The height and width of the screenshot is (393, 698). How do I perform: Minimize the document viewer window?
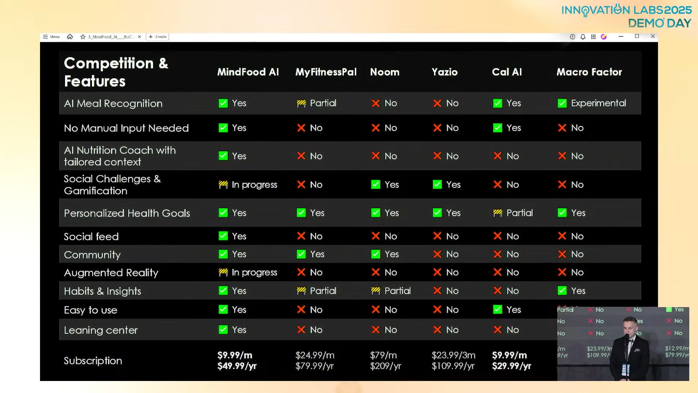click(x=621, y=37)
